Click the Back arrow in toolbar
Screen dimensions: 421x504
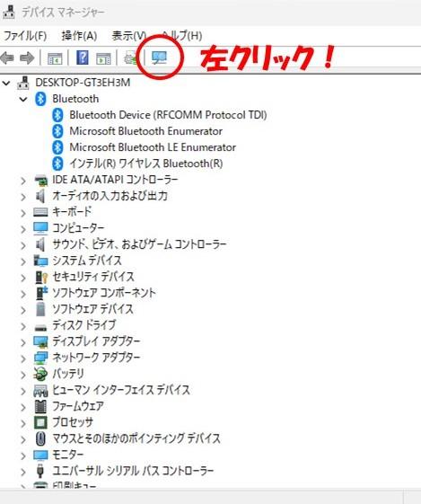(x=7, y=58)
